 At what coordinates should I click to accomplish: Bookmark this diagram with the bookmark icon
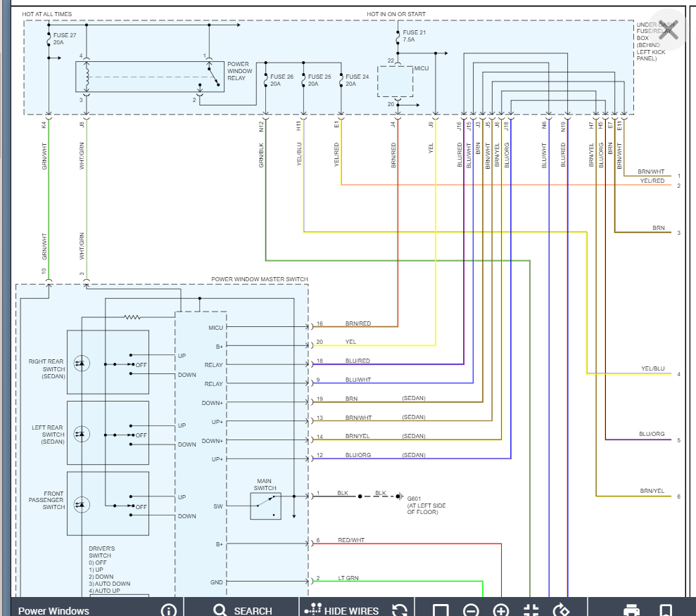coord(665,610)
